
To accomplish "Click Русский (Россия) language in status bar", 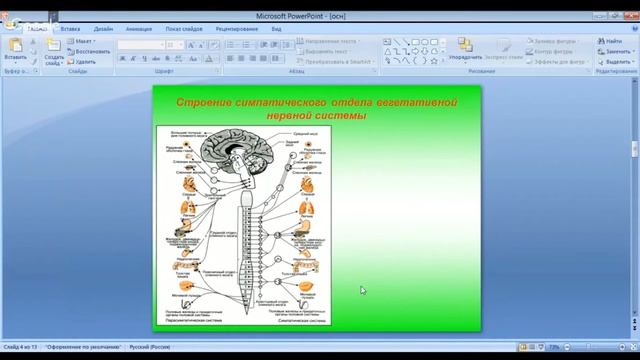I will click(150, 347).
